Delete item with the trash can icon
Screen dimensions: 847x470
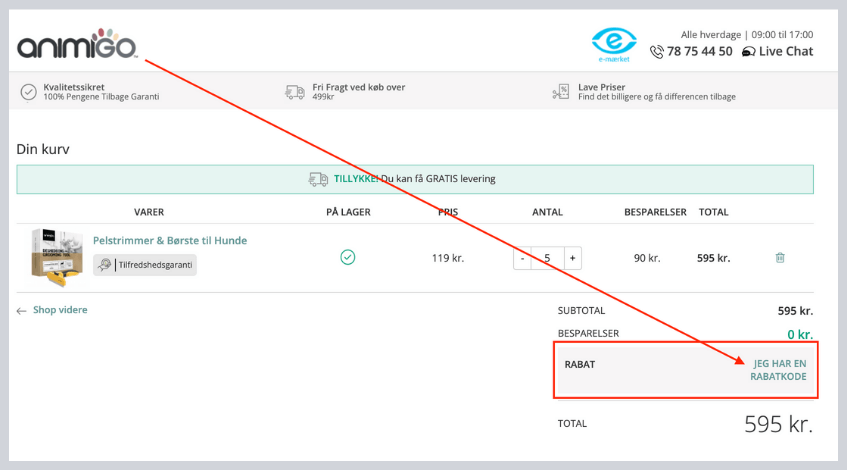click(780, 258)
